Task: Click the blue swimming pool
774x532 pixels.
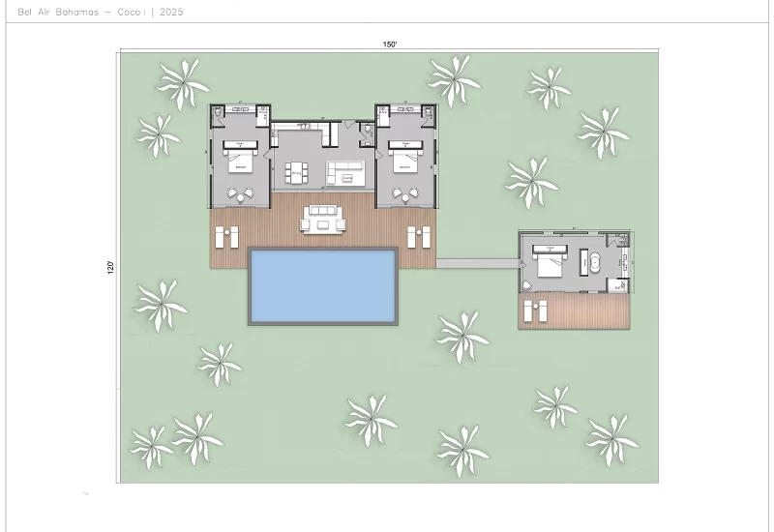Action: [x=323, y=285]
